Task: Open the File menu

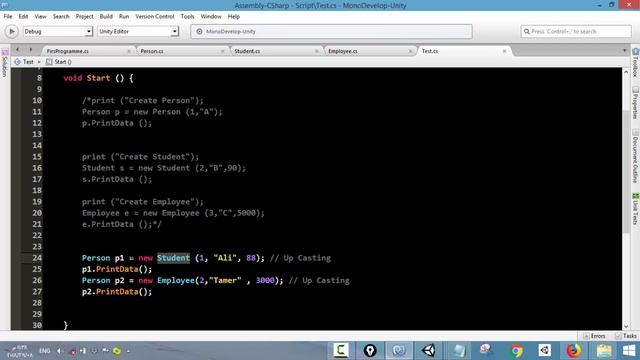Action: (8, 16)
